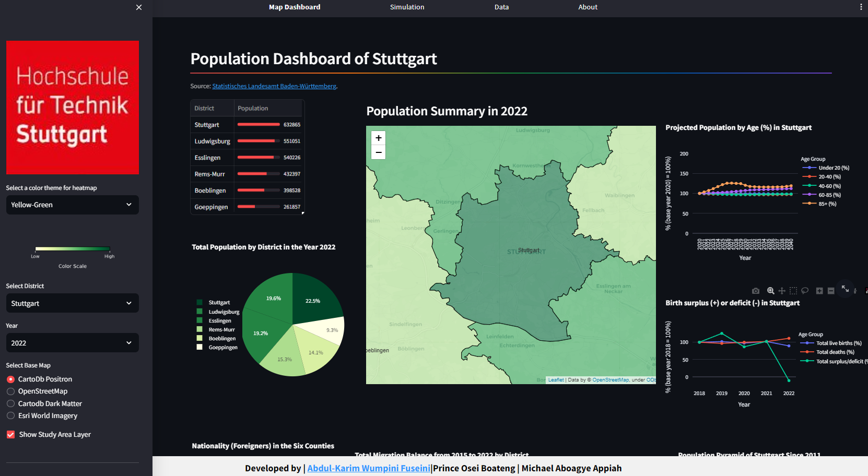This screenshot has height=476, width=868.
Task: Toggle the Total live births (%) series
Action: tap(831, 343)
